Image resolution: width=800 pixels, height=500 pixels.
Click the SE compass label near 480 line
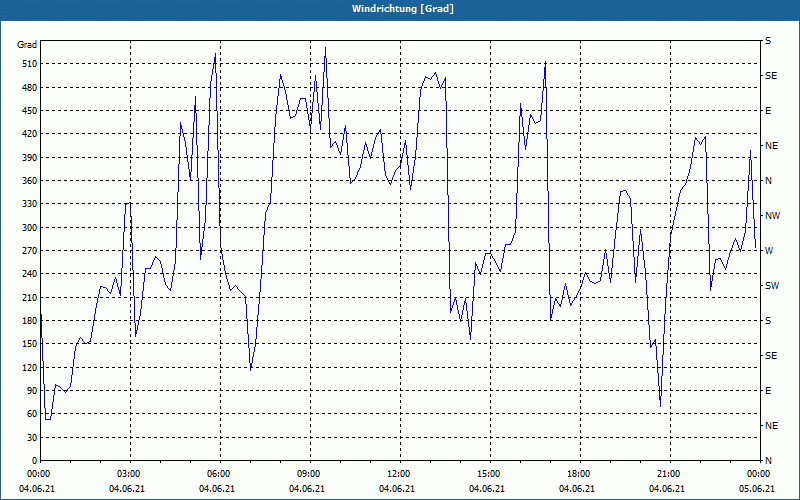tap(771, 76)
